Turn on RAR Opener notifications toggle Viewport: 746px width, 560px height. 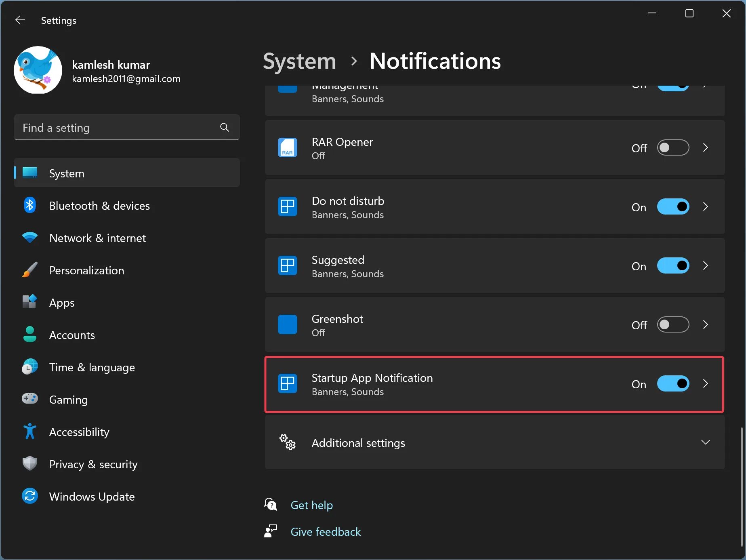673,148
